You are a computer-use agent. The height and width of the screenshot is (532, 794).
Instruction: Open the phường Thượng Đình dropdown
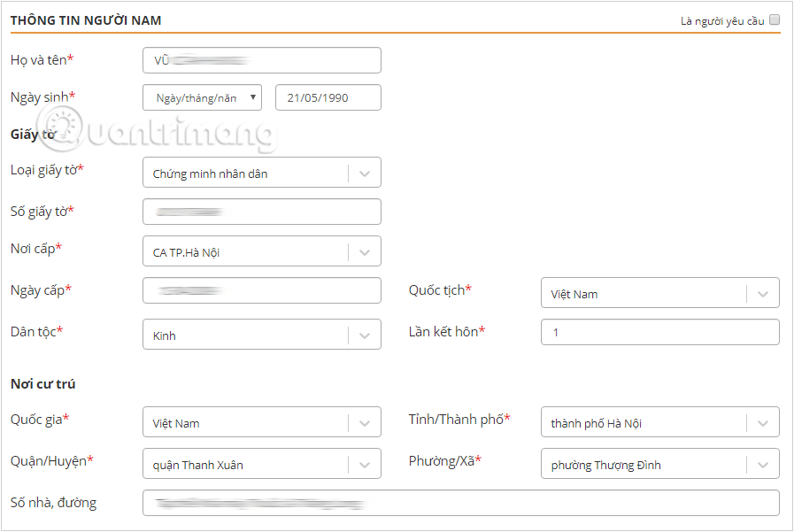pyautogui.click(x=646, y=463)
